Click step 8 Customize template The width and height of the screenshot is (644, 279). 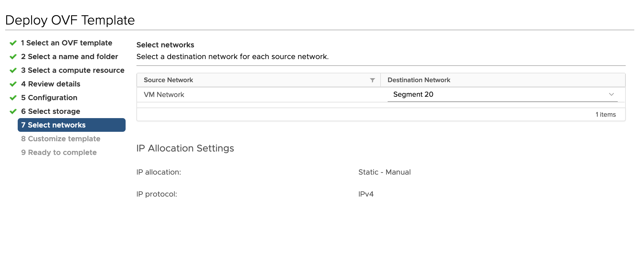tap(61, 139)
